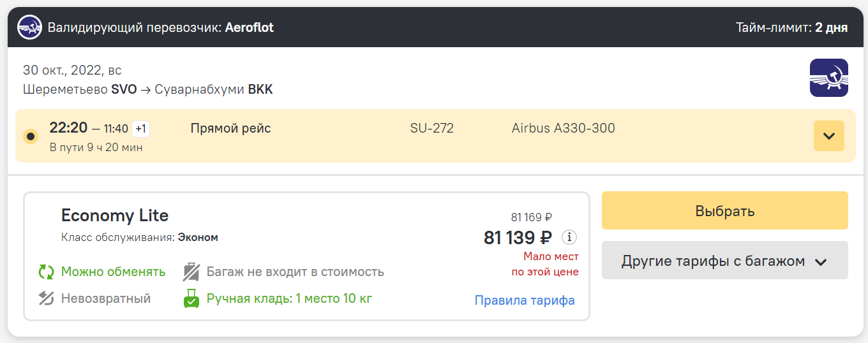Open the "Другие тарифы с багажом" dropdown

724,261
